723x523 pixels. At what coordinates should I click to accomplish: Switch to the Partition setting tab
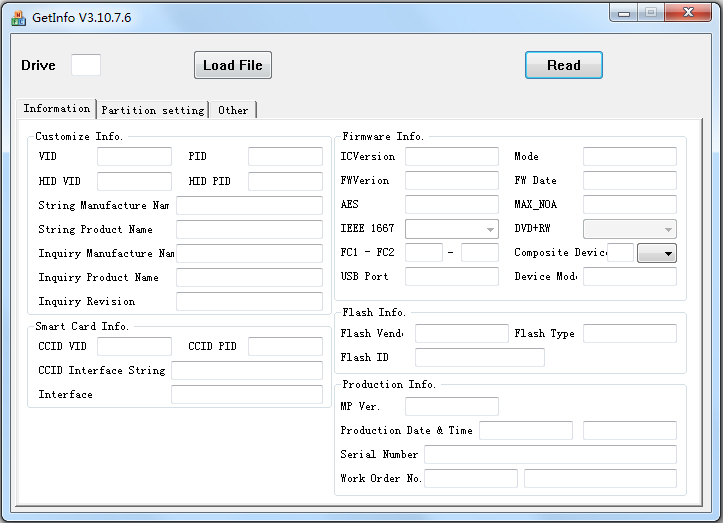(x=153, y=110)
